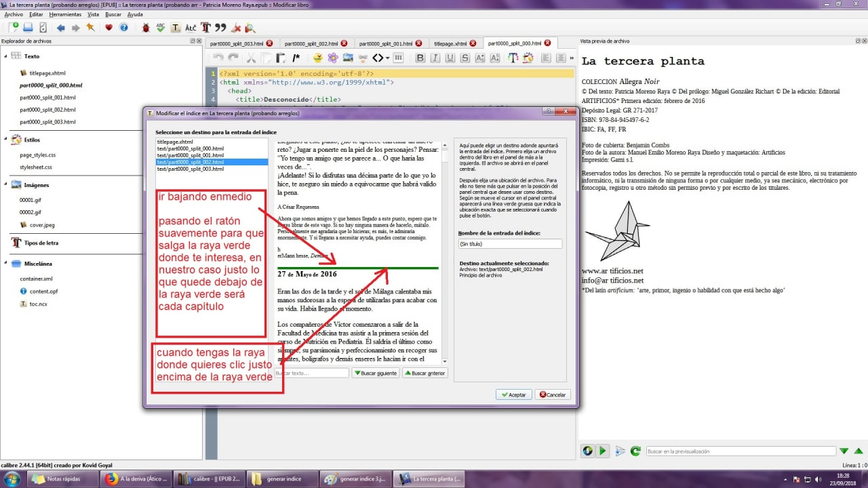Click the Italic formatting icon
The height and width of the screenshot is (488, 868).
pos(435,58)
